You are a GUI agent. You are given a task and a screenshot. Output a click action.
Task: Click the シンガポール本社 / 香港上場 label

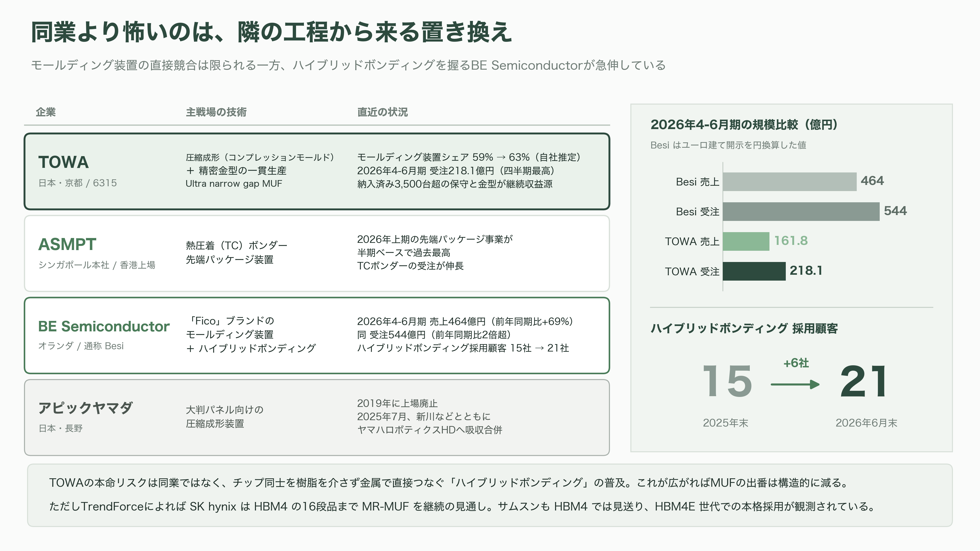[x=97, y=265]
